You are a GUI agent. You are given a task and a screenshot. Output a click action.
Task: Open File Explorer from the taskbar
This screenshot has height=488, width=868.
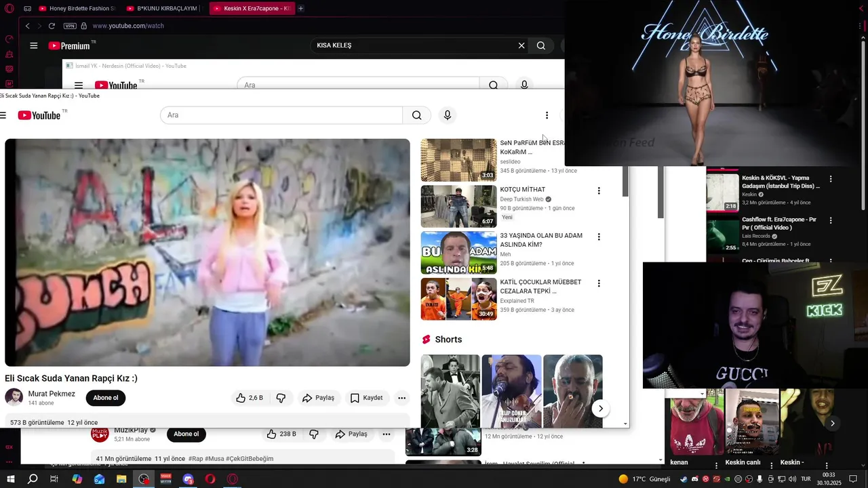[121, 479]
